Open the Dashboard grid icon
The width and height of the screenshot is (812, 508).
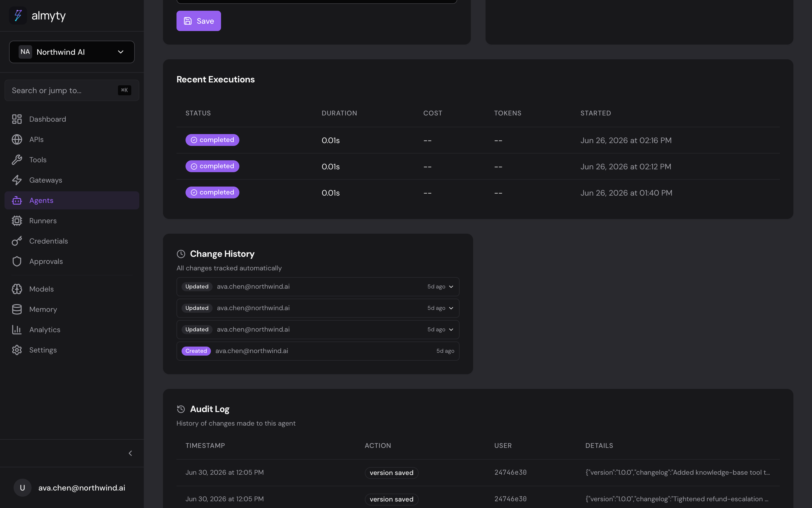17,119
